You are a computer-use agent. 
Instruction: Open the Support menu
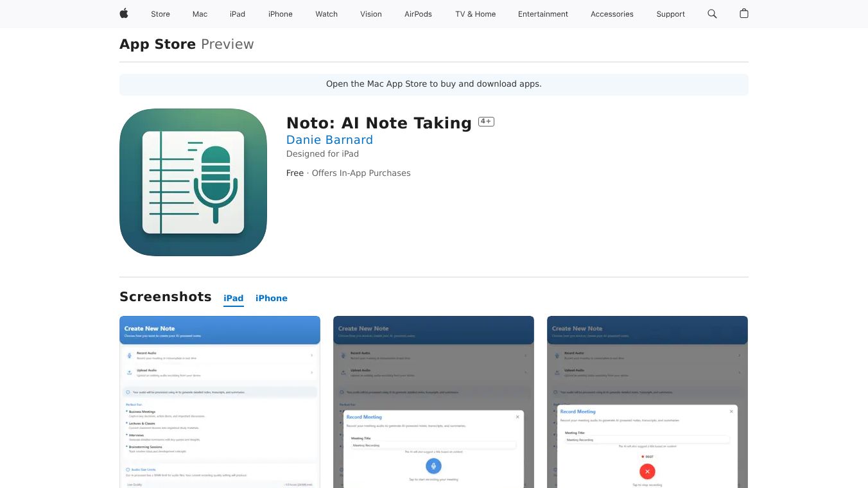[x=671, y=13]
